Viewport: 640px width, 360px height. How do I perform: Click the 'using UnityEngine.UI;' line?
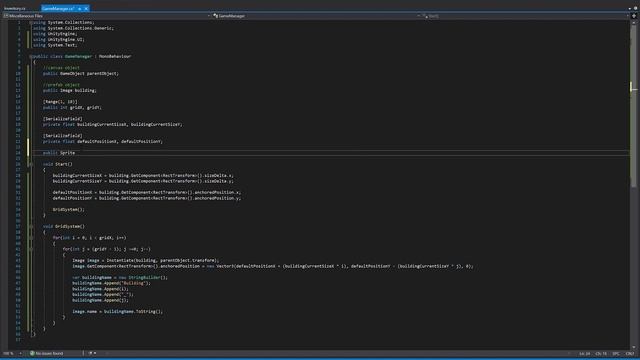(59, 40)
